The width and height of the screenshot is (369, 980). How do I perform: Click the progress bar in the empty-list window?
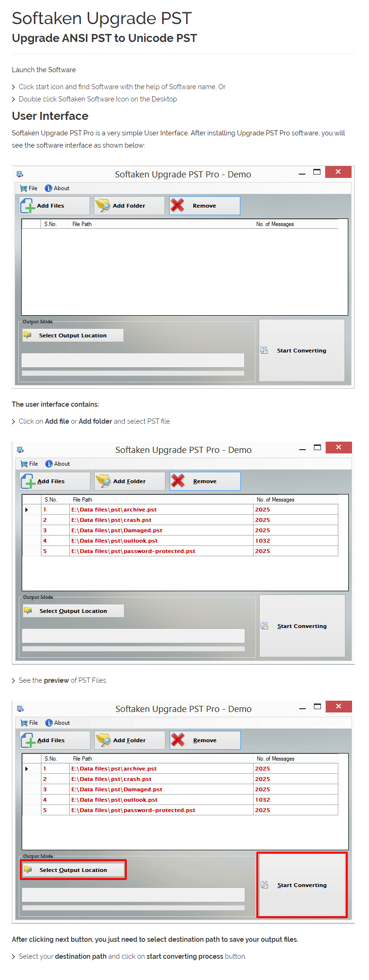coord(133,373)
